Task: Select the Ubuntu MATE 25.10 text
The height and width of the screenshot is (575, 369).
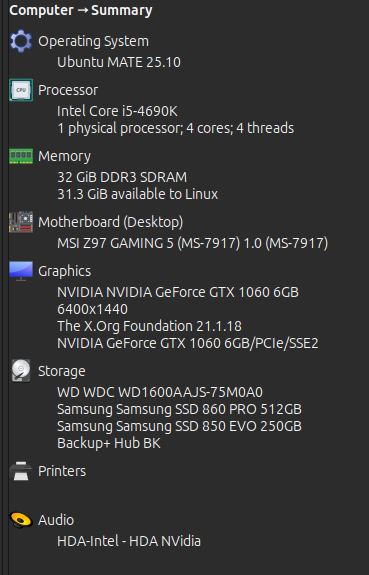Action: tap(119, 62)
